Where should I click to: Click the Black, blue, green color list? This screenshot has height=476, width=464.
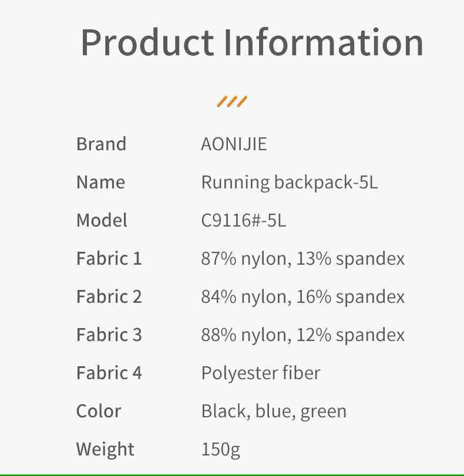[x=274, y=411]
